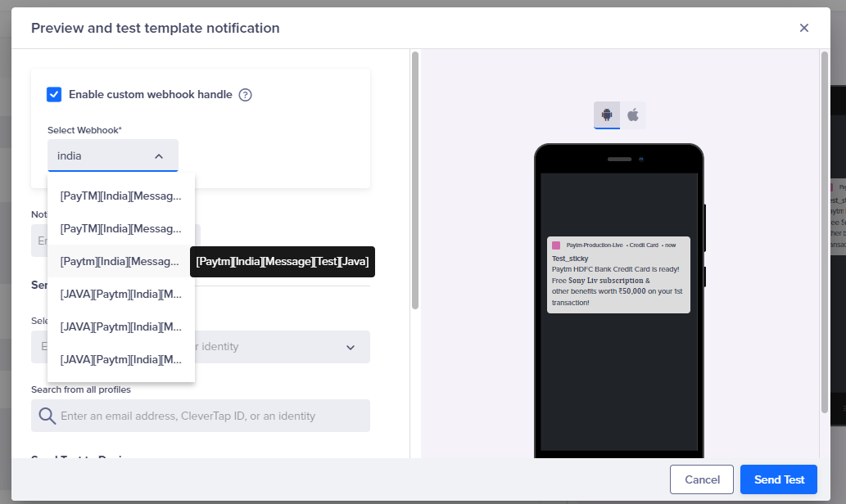Viewport: 846px width, 504px height.
Task: Click the profile search magnifier icon
Action: (x=47, y=416)
